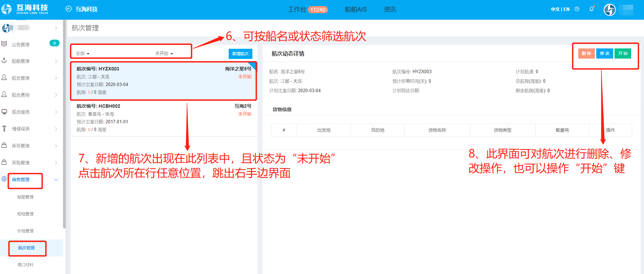Click the 航次管理 page title
Viewport: 644px width, 274px height.
[85, 28]
